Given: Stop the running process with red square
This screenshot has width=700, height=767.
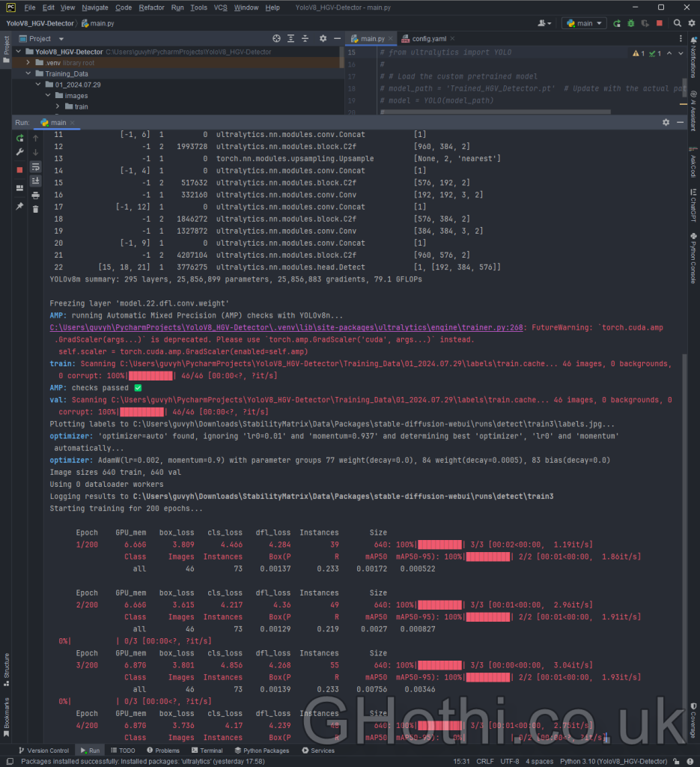Looking at the screenshot, I should (20, 170).
